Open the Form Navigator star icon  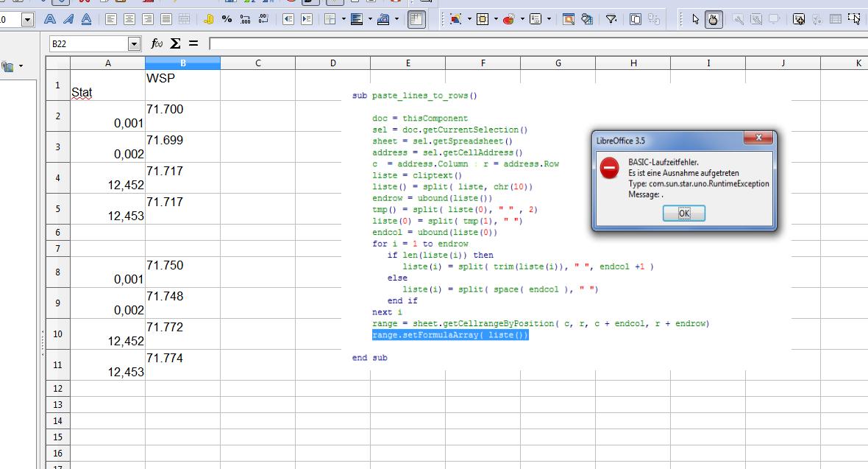tap(799, 19)
